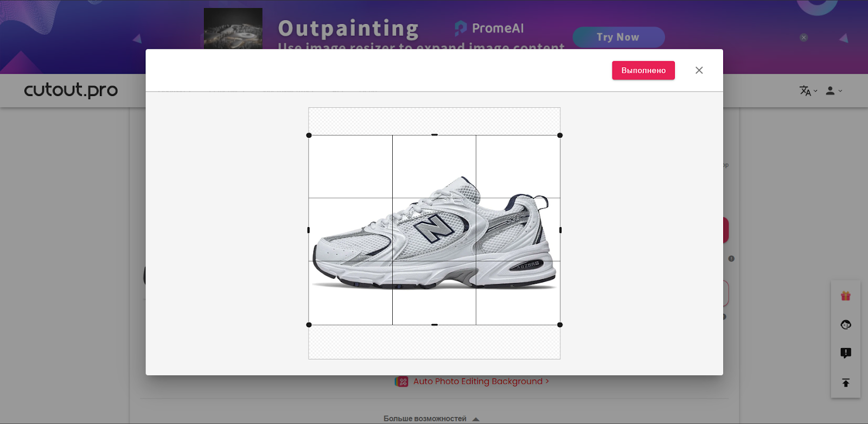Image resolution: width=868 pixels, height=424 pixels.
Task: Click the feedback exclamation icon
Action: click(x=846, y=354)
